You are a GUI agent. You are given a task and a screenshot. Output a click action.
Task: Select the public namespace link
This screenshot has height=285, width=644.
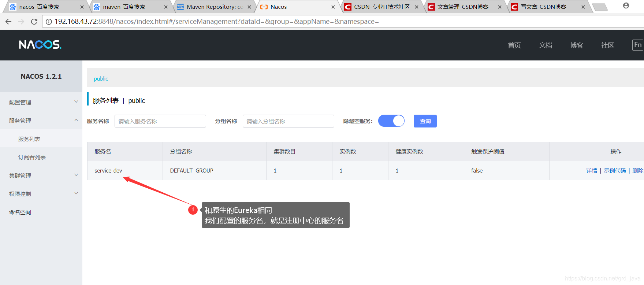pyautogui.click(x=101, y=79)
